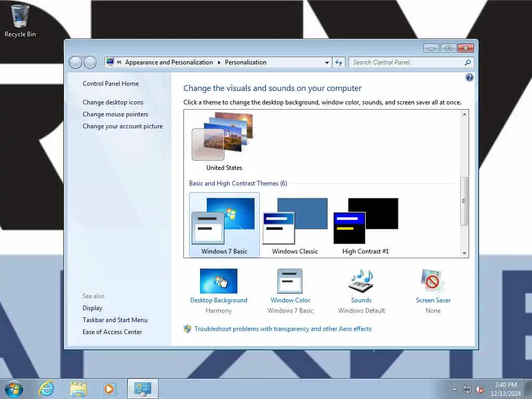Open the Desktop Background icon
This screenshot has height=399, width=532.
coord(219,281)
